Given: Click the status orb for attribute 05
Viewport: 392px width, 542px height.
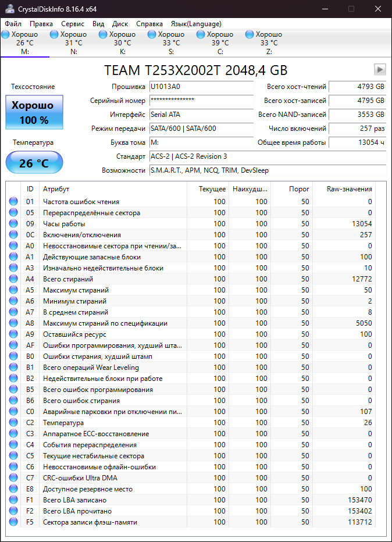Looking at the screenshot, I should tap(13, 212).
